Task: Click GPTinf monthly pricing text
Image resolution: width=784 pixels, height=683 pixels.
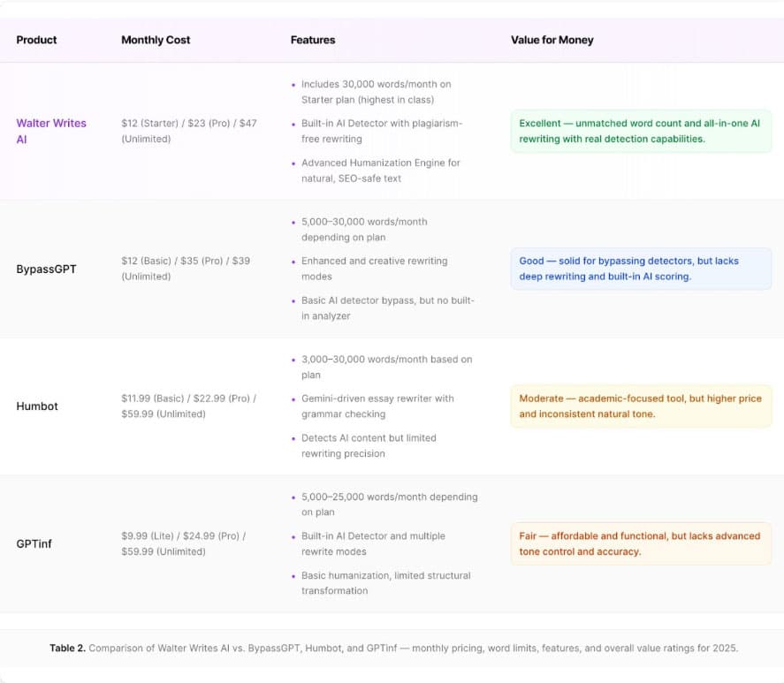Action: tap(184, 543)
